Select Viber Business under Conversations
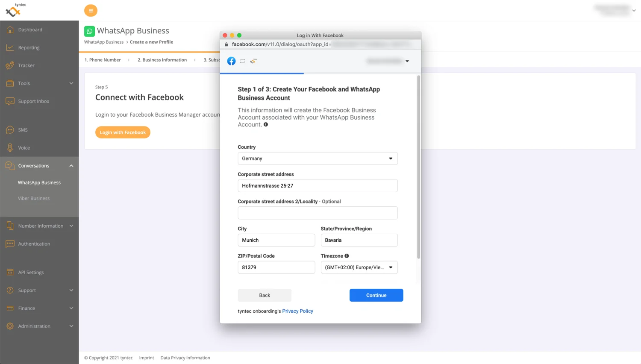 pos(34,199)
